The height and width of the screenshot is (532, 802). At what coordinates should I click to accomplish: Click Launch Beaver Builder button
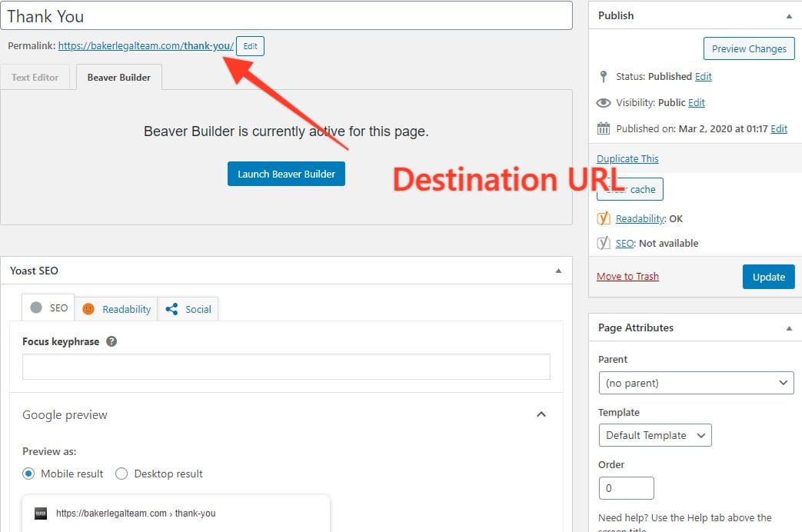click(x=286, y=174)
